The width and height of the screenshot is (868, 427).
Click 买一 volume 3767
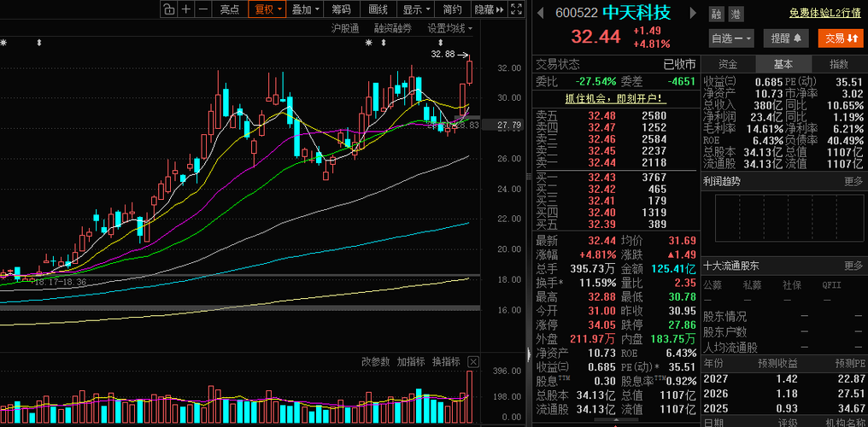(654, 178)
